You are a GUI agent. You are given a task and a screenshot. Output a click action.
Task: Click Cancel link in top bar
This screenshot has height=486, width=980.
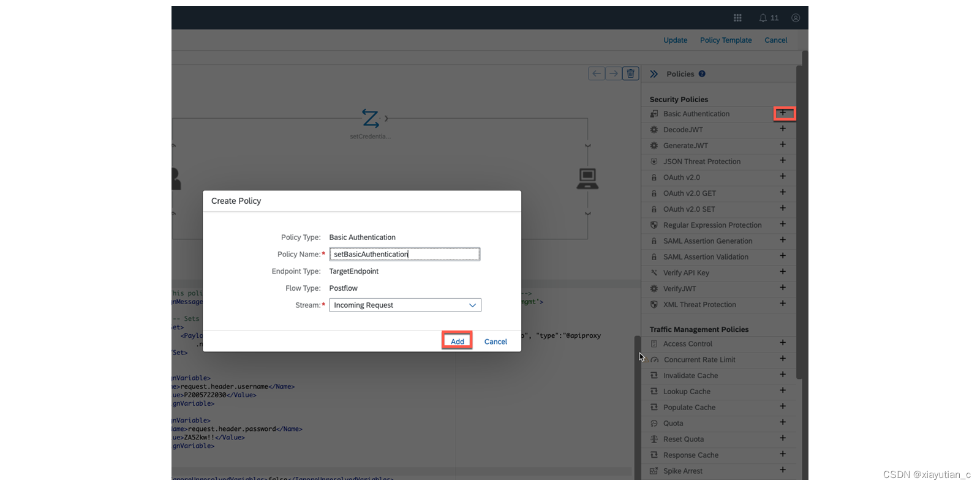click(x=776, y=40)
